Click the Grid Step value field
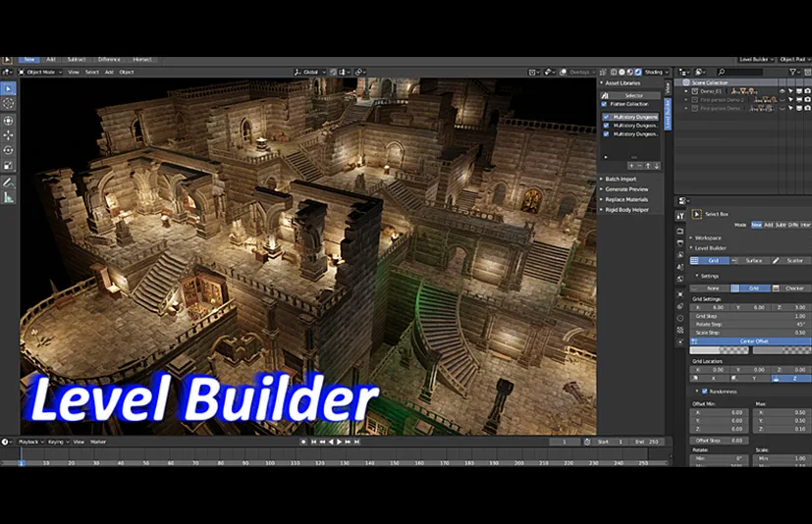Viewport: 812px width, 524px height. tap(751, 316)
